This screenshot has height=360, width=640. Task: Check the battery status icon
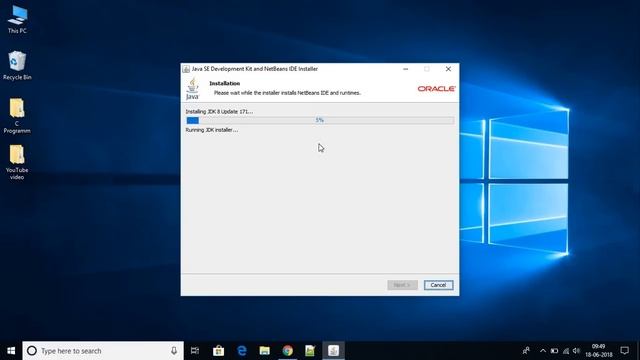[x=554, y=351]
